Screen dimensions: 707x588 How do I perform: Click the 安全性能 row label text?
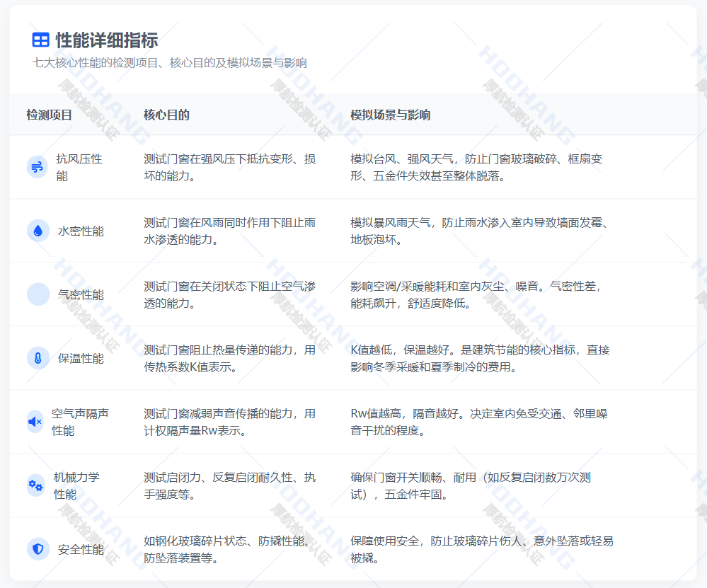coord(81,549)
